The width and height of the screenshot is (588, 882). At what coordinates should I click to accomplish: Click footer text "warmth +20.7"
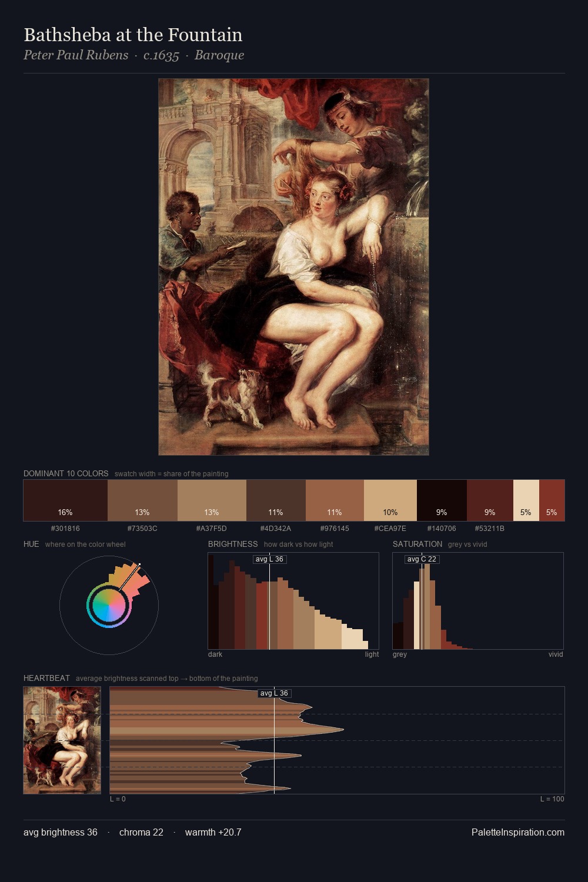(213, 832)
